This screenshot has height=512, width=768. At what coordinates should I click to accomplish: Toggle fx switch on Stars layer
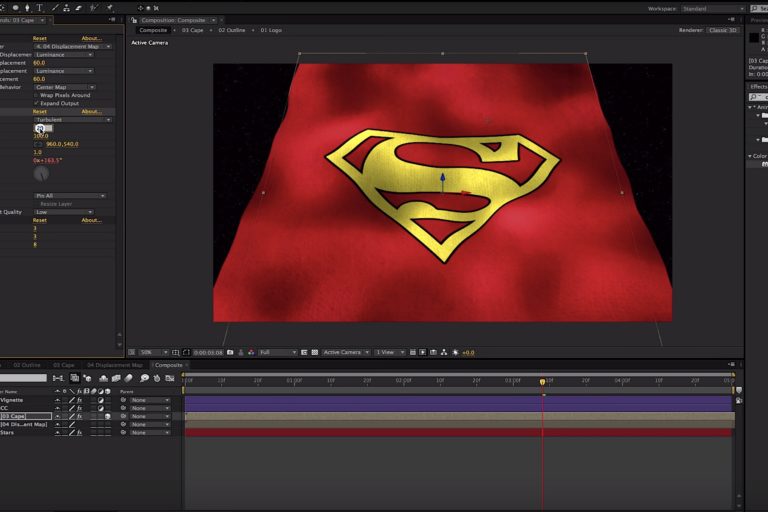(x=79, y=433)
